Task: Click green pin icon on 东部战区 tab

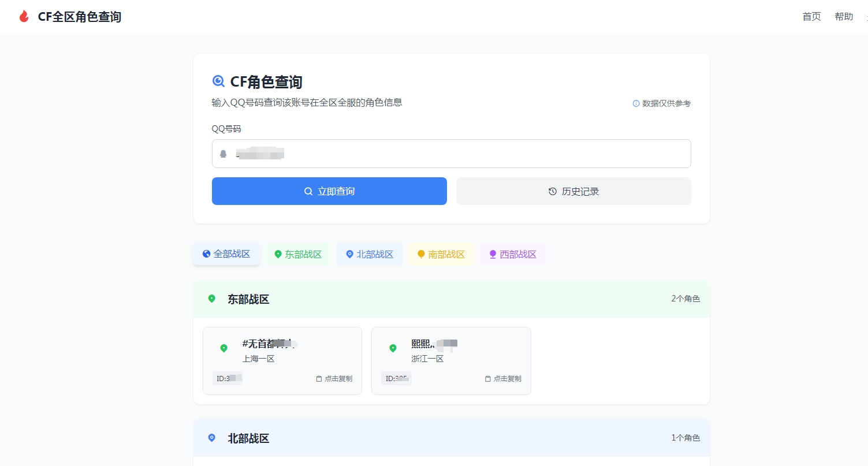Action: point(278,254)
